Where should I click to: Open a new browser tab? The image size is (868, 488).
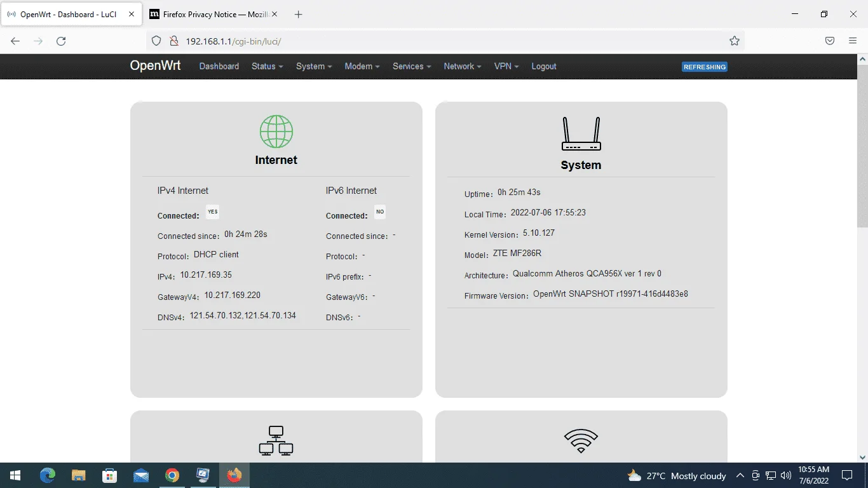pyautogui.click(x=299, y=14)
